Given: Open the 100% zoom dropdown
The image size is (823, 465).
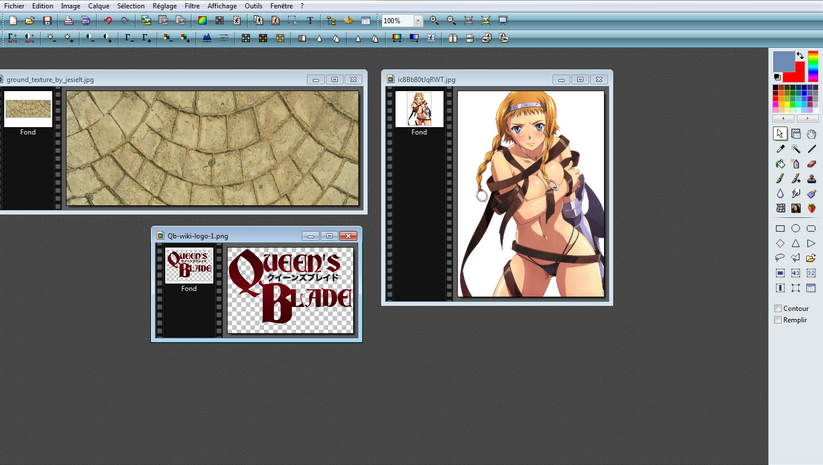Looking at the screenshot, I should pos(418,20).
